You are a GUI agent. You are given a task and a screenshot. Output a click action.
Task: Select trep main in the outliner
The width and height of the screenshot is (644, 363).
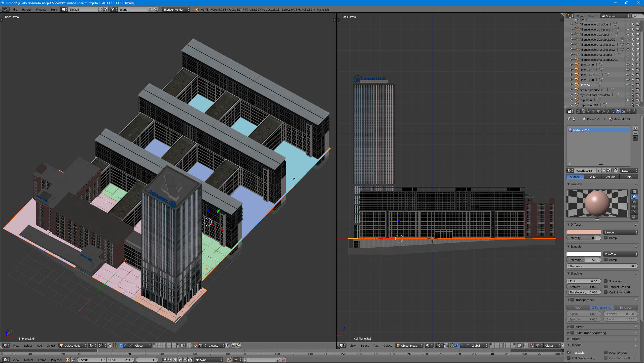(586, 100)
